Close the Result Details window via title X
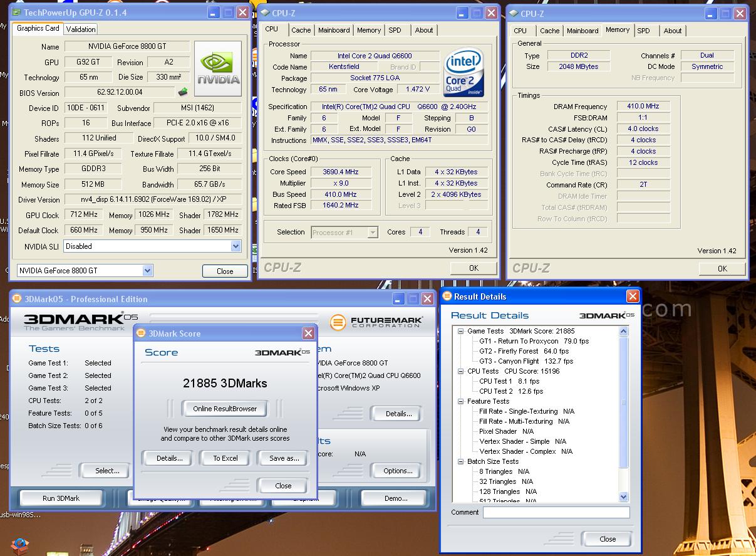 click(632, 296)
